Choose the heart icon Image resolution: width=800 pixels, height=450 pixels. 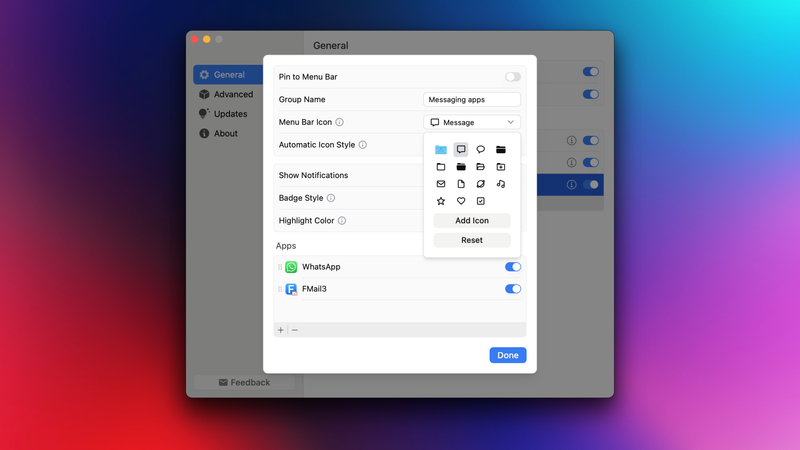[x=461, y=201]
